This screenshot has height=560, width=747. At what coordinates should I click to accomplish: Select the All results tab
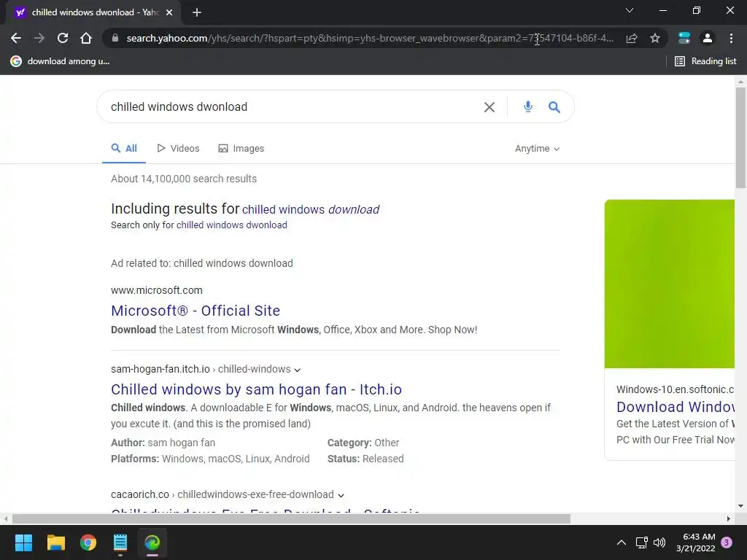pyautogui.click(x=124, y=149)
